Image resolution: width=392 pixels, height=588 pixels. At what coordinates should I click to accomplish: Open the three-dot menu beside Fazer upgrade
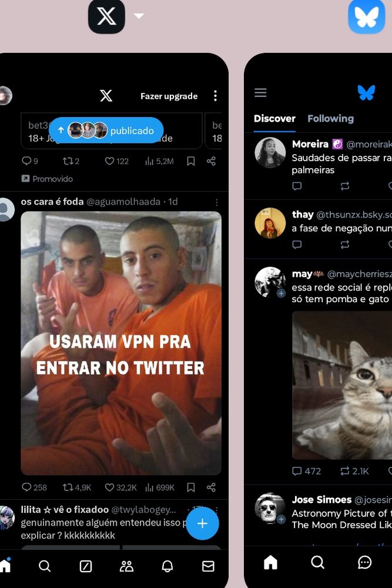tap(215, 96)
